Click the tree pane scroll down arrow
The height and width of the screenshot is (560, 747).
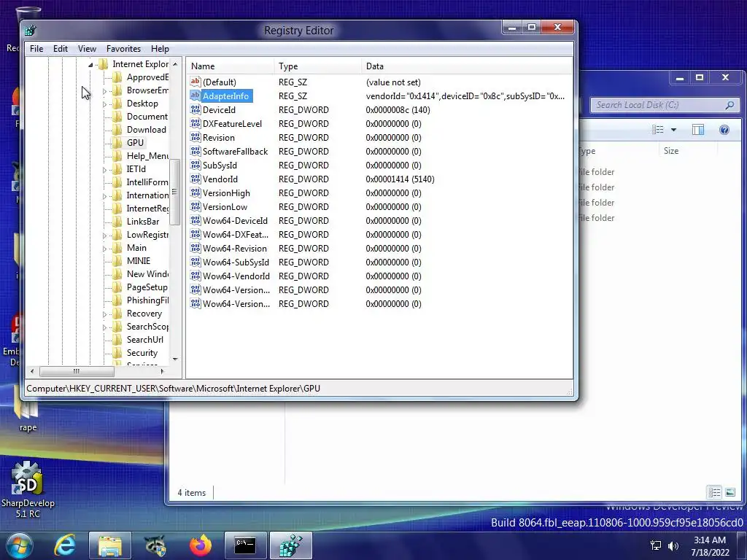point(175,359)
